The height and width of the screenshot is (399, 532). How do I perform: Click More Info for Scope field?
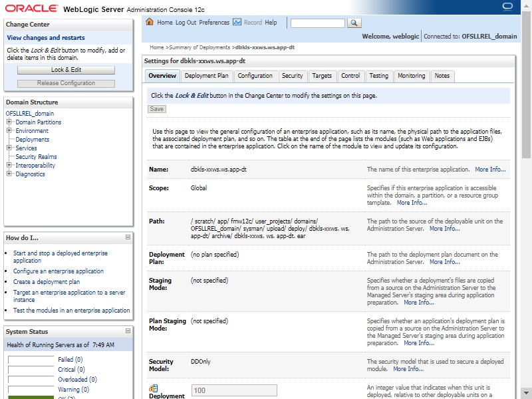pyautogui.click(x=412, y=203)
